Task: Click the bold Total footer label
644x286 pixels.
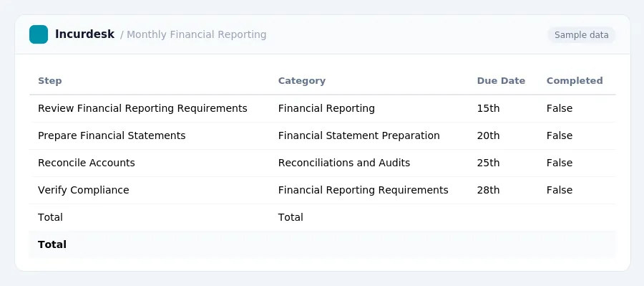Action: tap(52, 244)
